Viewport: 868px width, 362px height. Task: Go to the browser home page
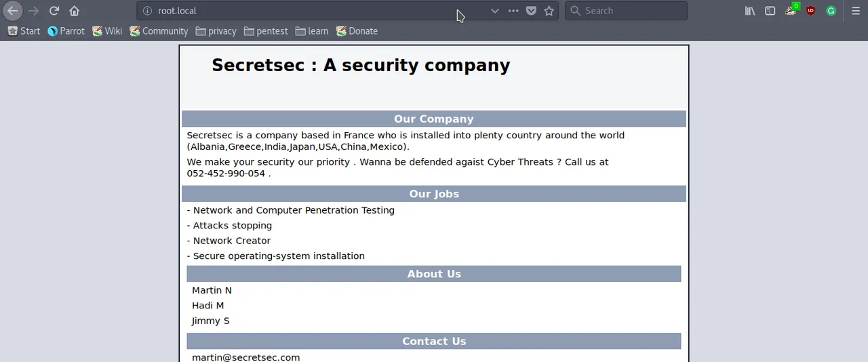75,11
